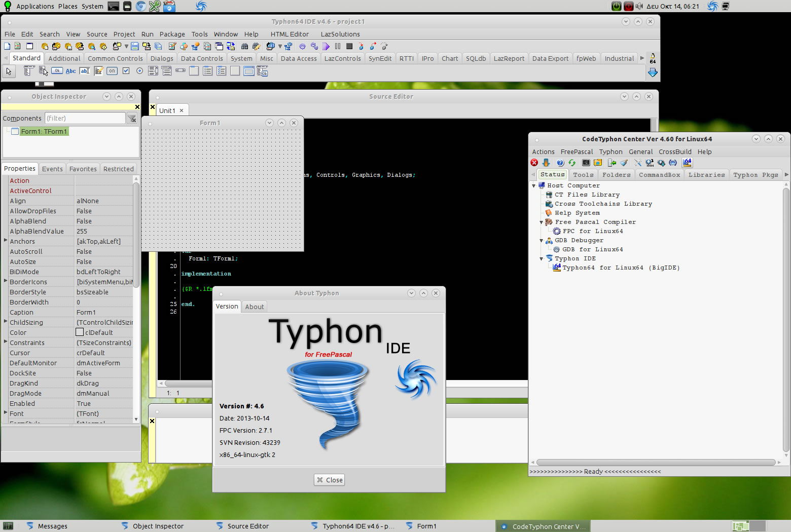Pick the TScrollBar component icon
Viewport: 791px width, 532px height.
pos(181,71)
